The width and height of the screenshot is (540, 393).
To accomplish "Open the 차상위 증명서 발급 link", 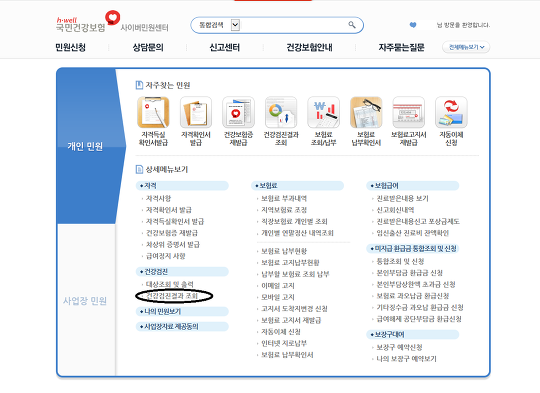I will tap(173, 245).
